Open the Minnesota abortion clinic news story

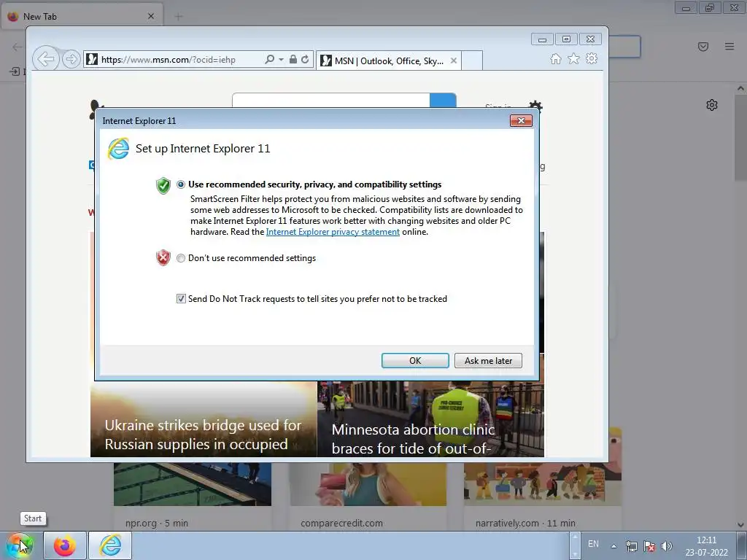click(430, 419)
